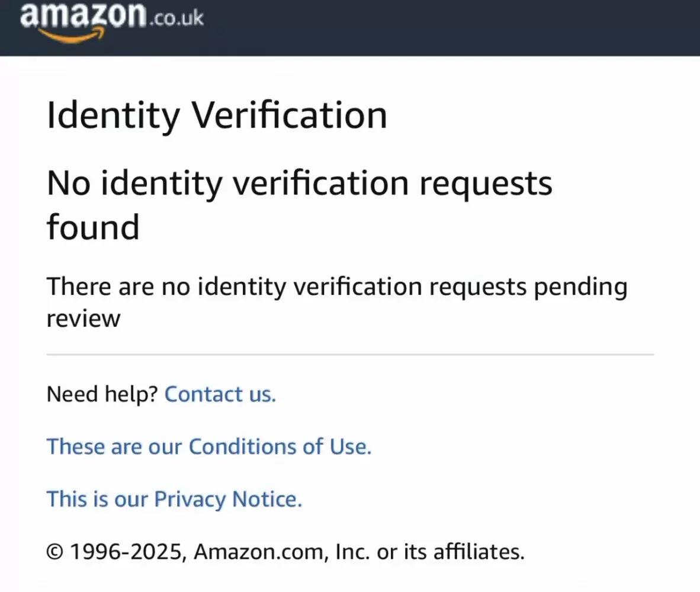The image size is (700, 592).
Task: Click "No identity verification requests" subheading line
Action: 299,184
